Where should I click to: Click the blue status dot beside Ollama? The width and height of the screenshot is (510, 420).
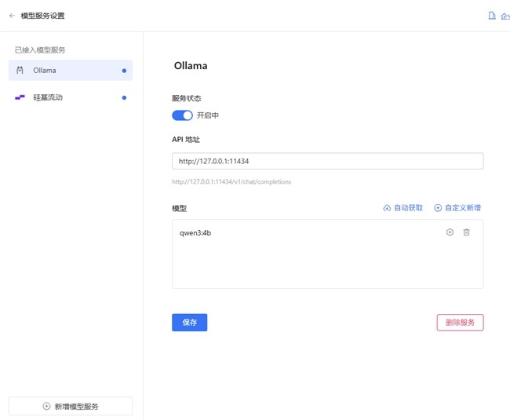[x=124, y=71]
